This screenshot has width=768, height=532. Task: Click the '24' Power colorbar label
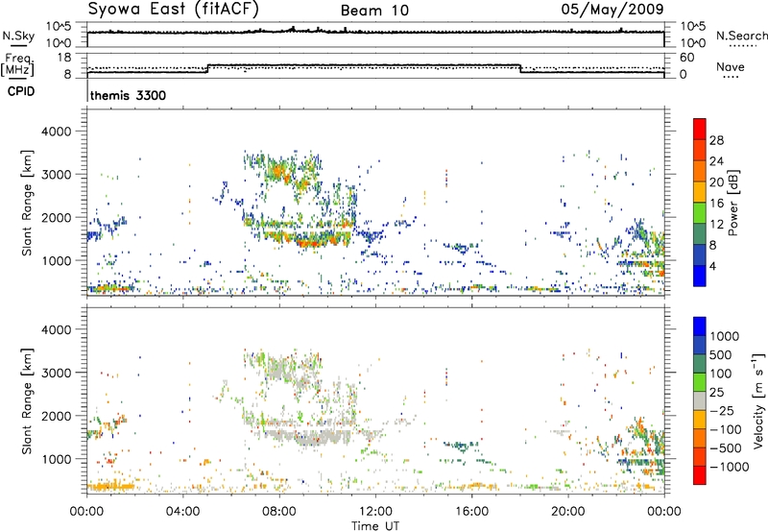716,161
